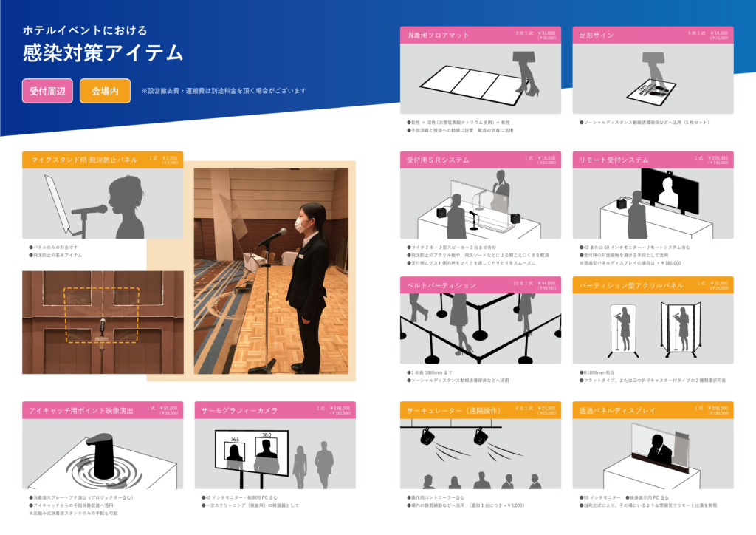Open the アイキャッチ用ポイント映像演出 card header
This screenshot has width=756, height=535.
(103, 410)
